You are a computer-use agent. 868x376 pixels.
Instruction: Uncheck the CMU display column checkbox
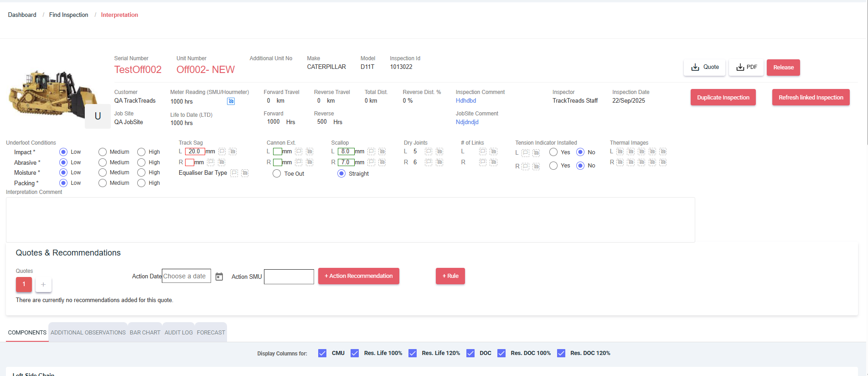322,353
